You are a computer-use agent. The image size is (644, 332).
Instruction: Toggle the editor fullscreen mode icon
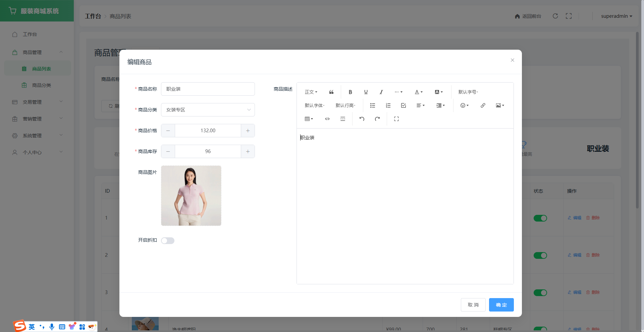(396, 119)
